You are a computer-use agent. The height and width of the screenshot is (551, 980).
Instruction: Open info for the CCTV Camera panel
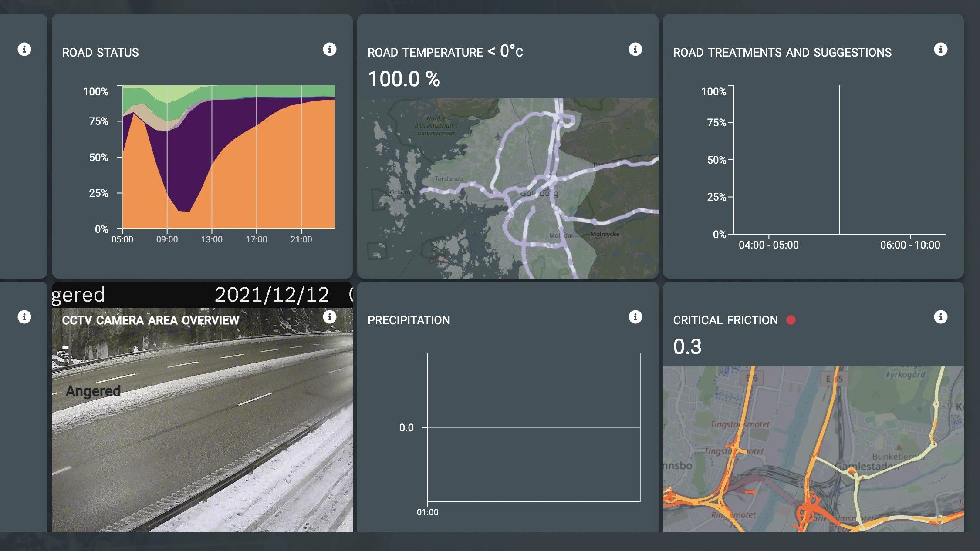[330, 318]
